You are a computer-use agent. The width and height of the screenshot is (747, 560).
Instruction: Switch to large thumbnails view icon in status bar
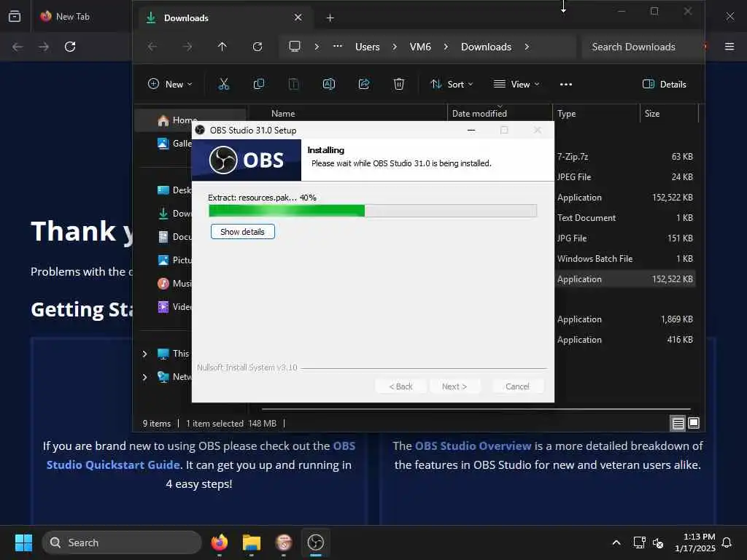tap(694, 423)
